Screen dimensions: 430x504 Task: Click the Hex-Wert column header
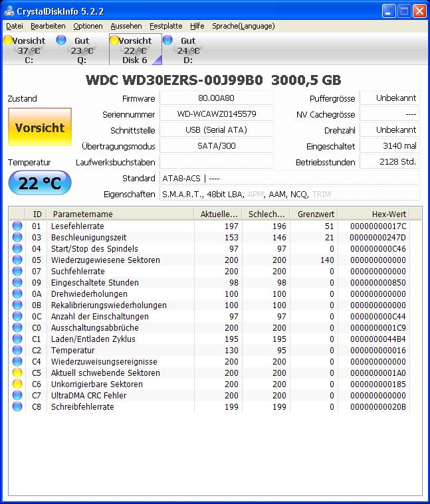[374, 214]
